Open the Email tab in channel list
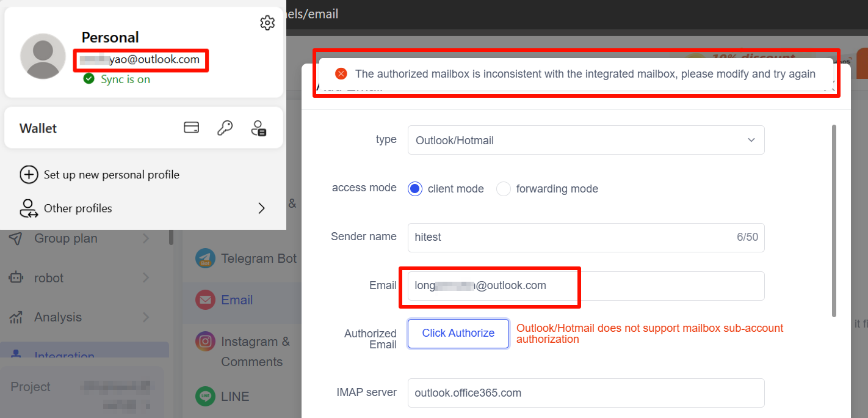 (x=238, y=299)
